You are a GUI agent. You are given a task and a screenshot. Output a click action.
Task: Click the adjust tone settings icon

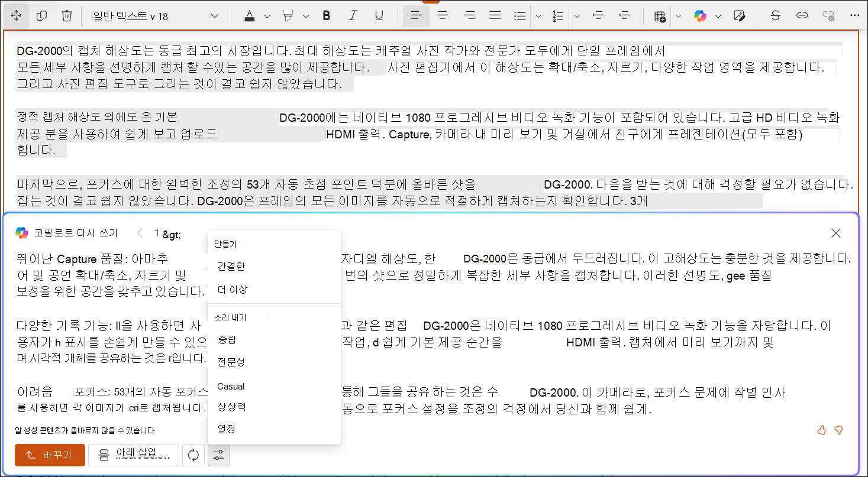[x=219, y=455]
